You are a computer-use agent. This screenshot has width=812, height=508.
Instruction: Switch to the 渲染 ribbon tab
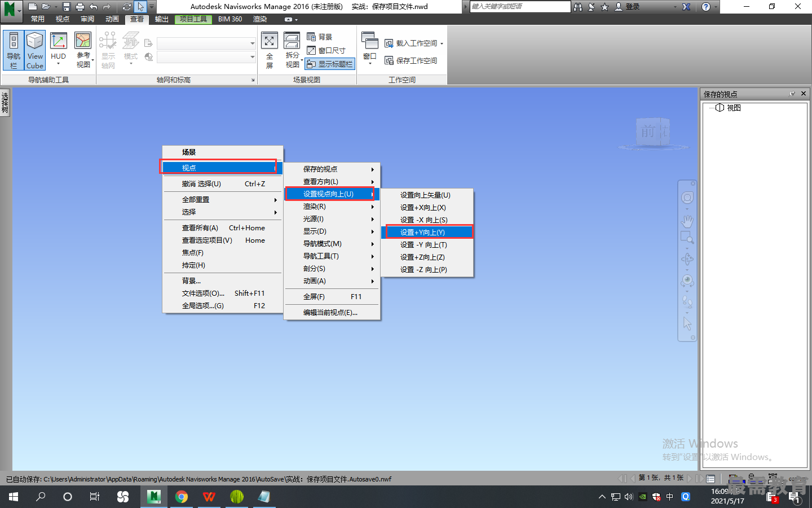pyautogui.click(x=260, y=19)
